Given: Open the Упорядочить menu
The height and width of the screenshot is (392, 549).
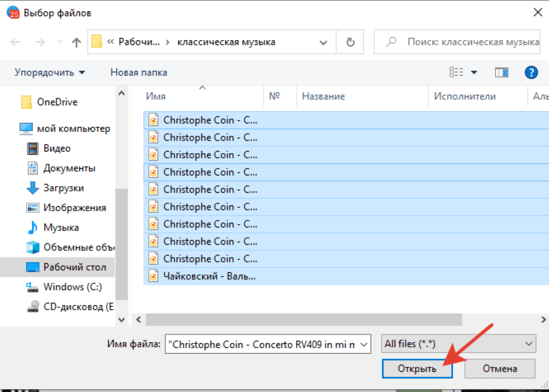Looking at the screenshot, I should [x=49, y=72].
